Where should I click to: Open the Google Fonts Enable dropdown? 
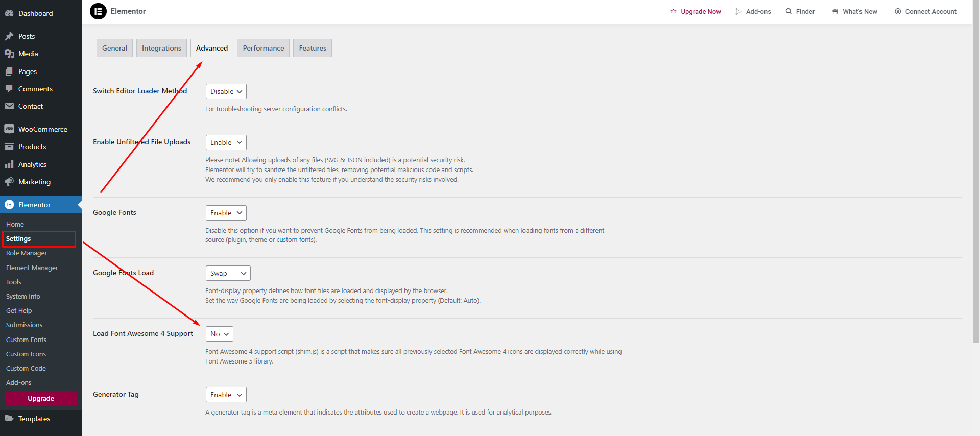tap(226, 213)
